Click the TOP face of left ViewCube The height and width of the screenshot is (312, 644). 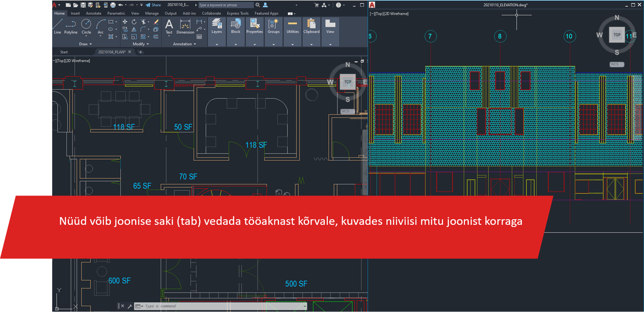pos(348,82)
